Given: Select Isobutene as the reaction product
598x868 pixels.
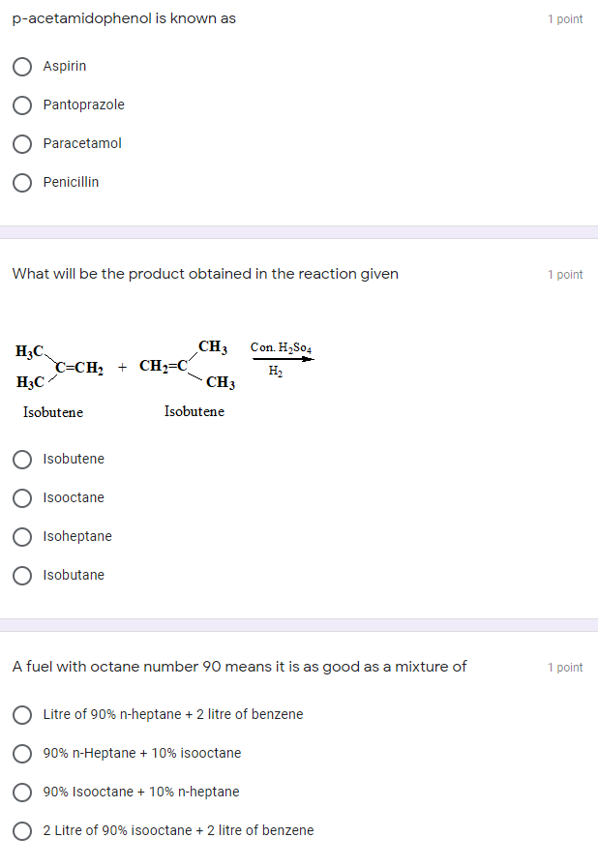Looking at the screenshot, I should [22, 460].
